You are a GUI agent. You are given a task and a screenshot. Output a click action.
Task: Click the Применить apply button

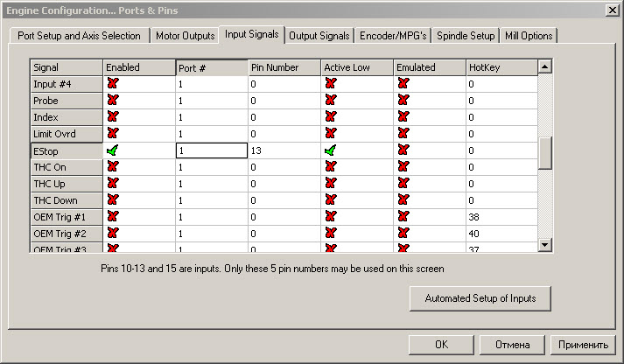583,345
